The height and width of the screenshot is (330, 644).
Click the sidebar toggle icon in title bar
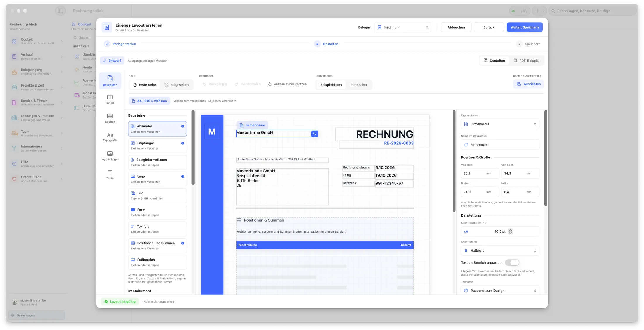pos(60,11)
